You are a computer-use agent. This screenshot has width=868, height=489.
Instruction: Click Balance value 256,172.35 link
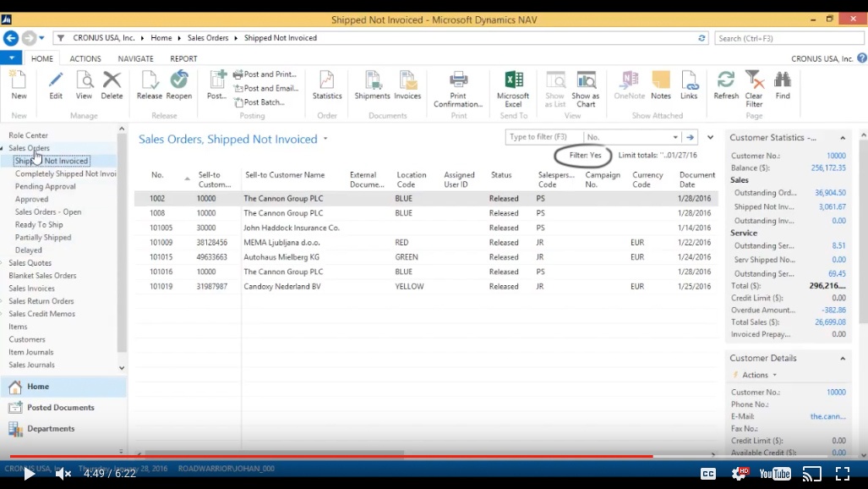tap(828, 168)
